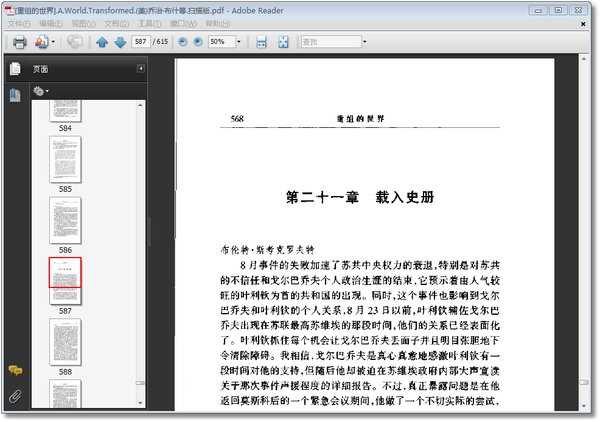This screenshot has height=422, width=600.
Task: Click the Print icon in toolbar
Action: [x=20, y=42]
